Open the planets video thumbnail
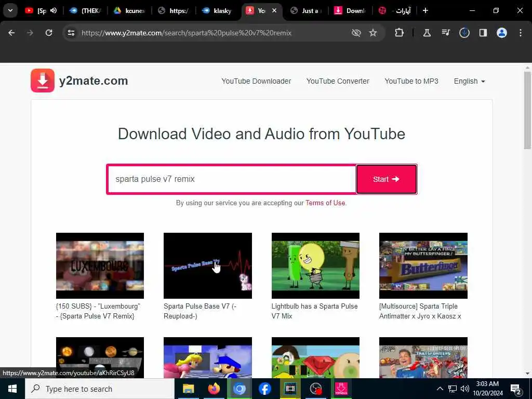The width and height of the screenshot is (532, 399). pyautogui.click(x=100, y=357)
